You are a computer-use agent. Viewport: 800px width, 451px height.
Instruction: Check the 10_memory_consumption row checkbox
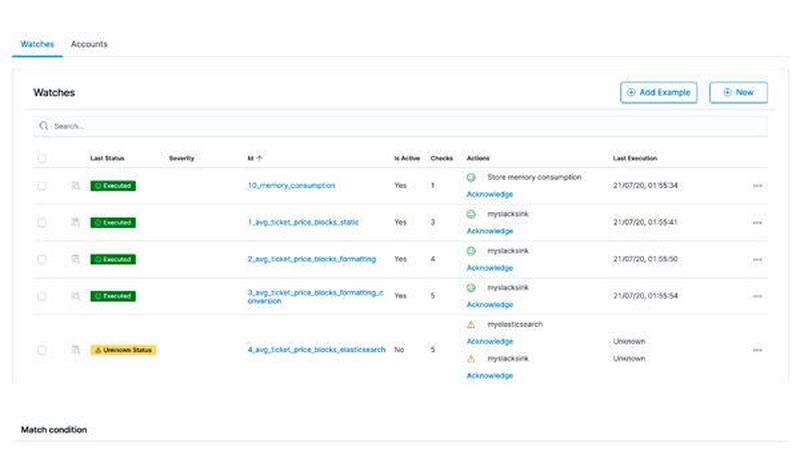[x=42, y=186]
